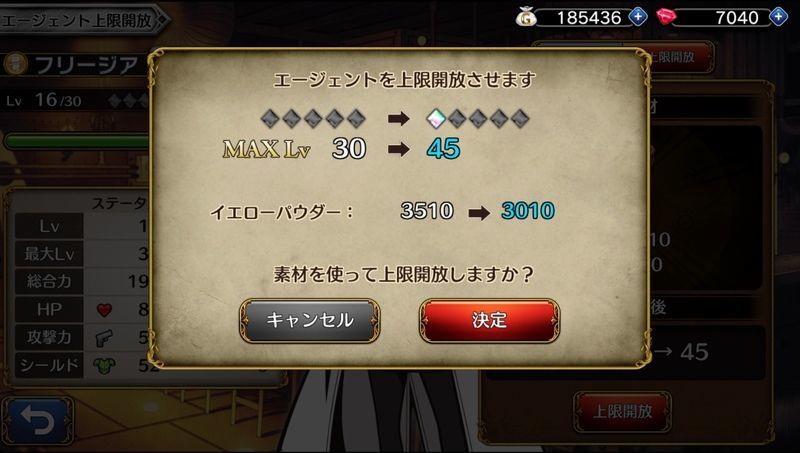
Task: Tap the pistol attack power icon
Action: click(104, 338)
